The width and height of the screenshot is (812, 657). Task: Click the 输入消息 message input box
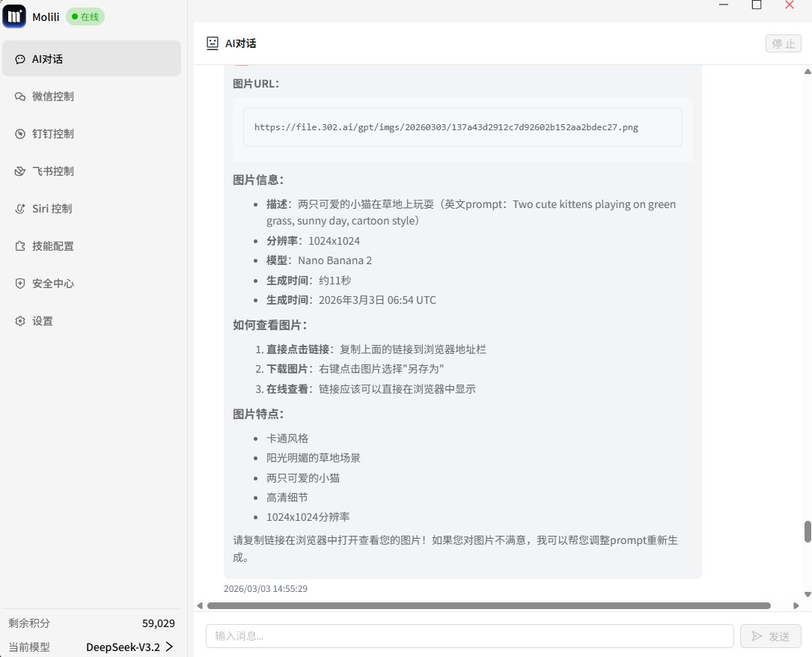(469, 635)
